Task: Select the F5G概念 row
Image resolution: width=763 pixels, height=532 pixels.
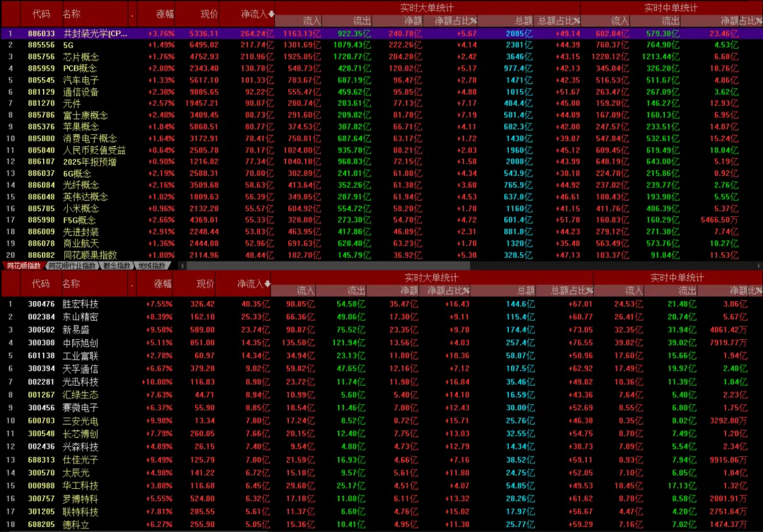Action: click(x=381, y=220)
